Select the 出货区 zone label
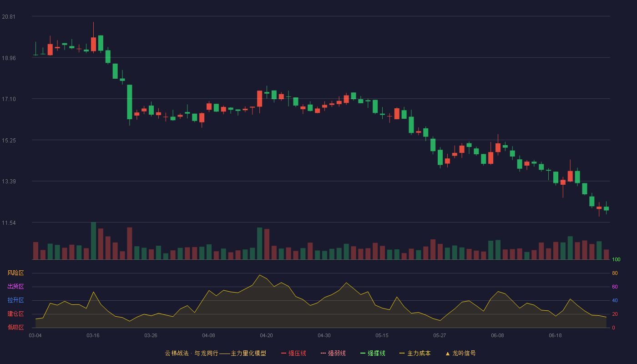This screenshot has height=364, width=637. 15,287
